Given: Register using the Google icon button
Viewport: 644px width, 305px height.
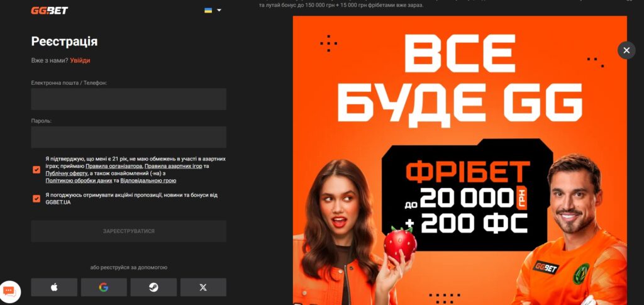Looking at the screenshot, I should pos(104,287).
